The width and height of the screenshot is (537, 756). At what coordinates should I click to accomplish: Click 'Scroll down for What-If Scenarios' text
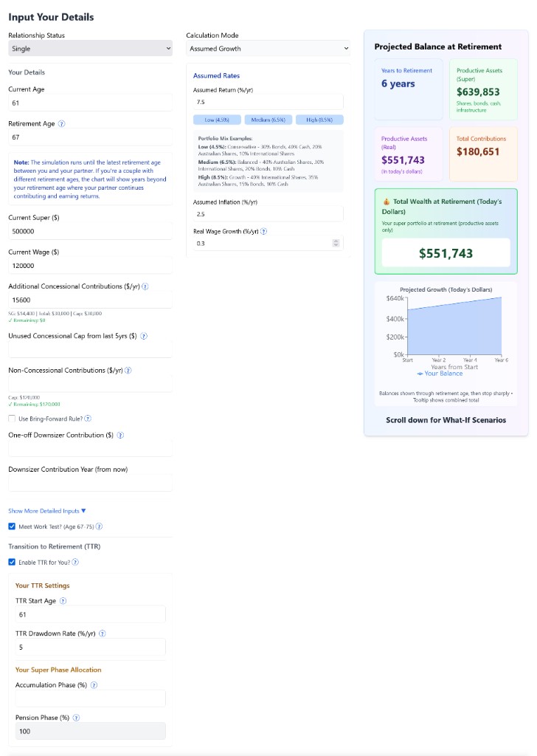click(446, 420)
